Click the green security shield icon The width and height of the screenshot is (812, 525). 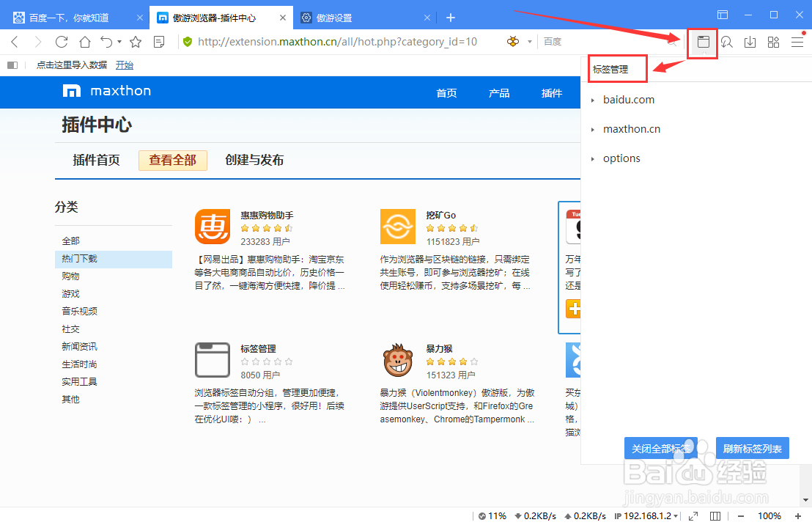click(x=188, y=42)
